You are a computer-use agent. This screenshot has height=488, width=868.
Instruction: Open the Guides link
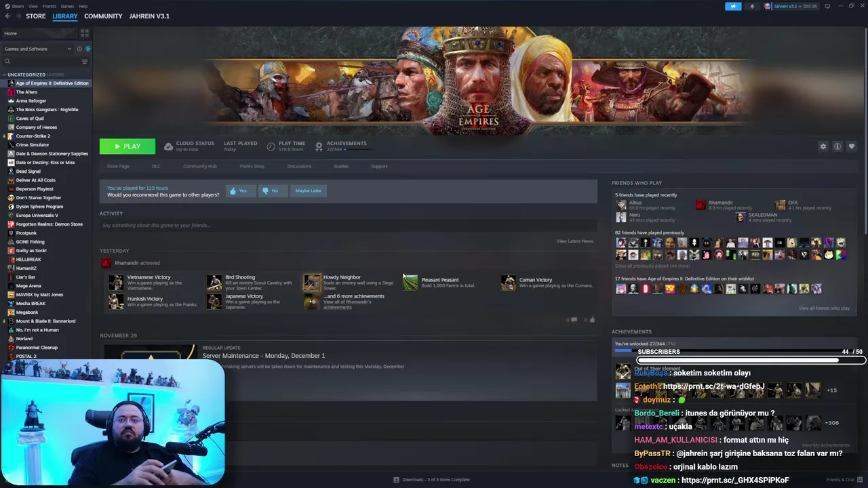(x=341, y=166)
